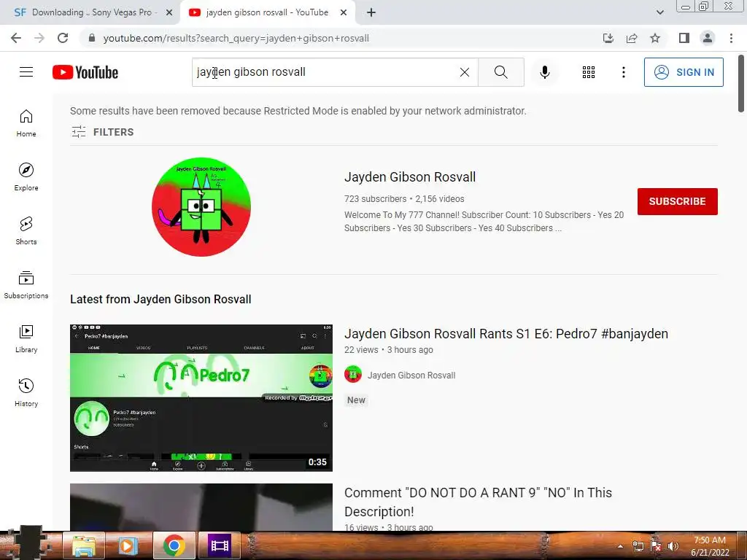Click the Chrome taskbar icon

[x=174, y=545]
